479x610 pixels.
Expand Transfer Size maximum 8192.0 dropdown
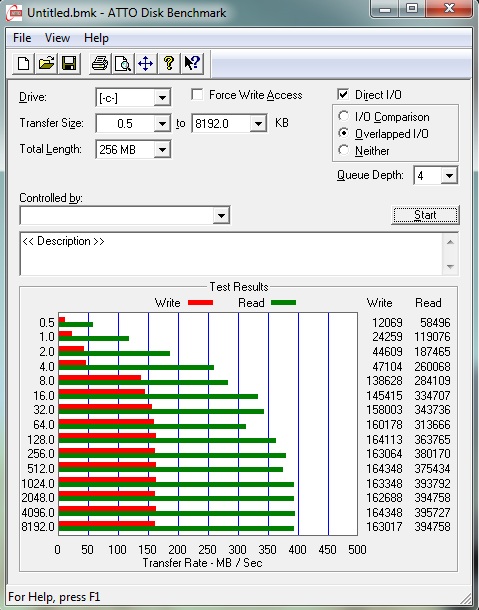point(258,124)
